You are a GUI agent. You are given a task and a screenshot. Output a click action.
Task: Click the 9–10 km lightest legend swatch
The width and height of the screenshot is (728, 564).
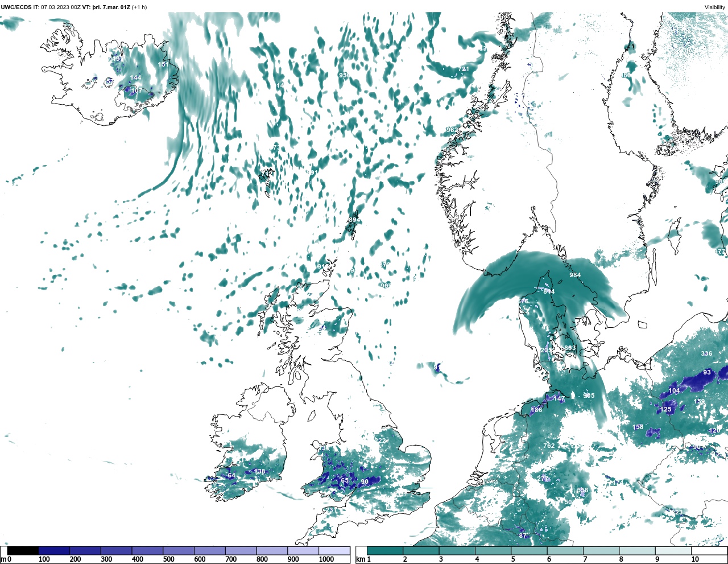[x=673, y=551]
